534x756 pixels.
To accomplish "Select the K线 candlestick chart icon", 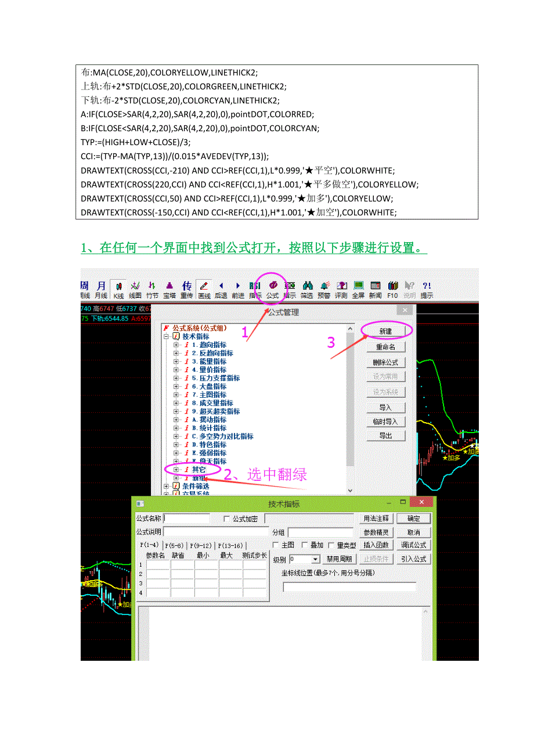I will (118, 289).
